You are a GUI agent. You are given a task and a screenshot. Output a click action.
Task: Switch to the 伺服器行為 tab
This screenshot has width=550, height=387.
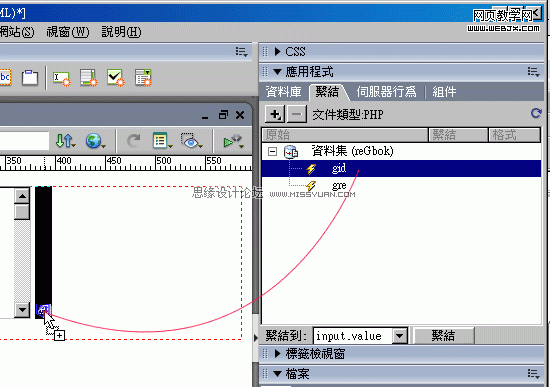coord(386,92)
